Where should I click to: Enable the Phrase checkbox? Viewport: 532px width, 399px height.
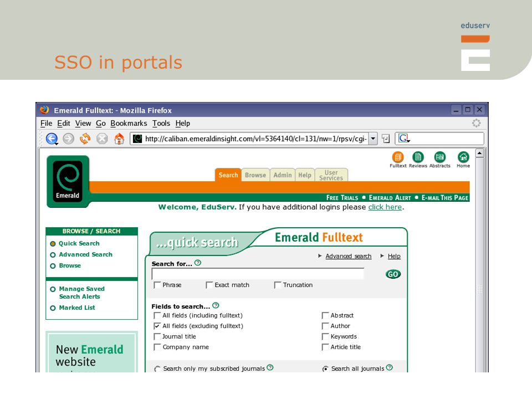coord(157,285)
